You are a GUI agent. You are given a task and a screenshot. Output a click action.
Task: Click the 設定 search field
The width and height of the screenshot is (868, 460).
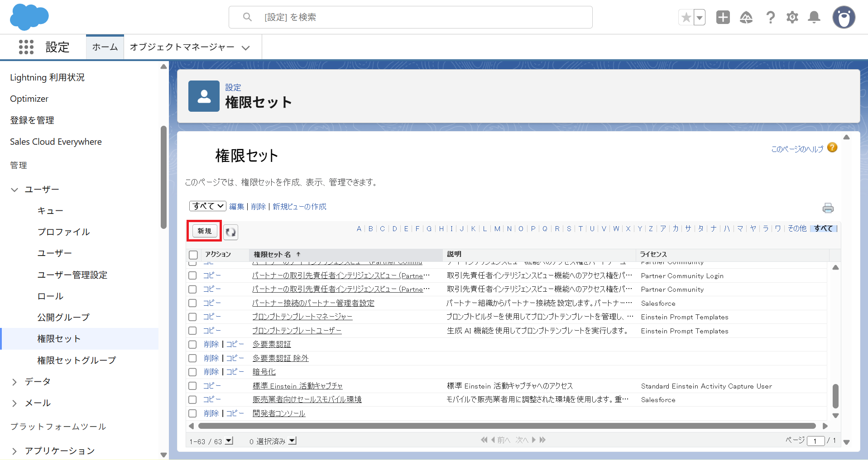(410, 17)
